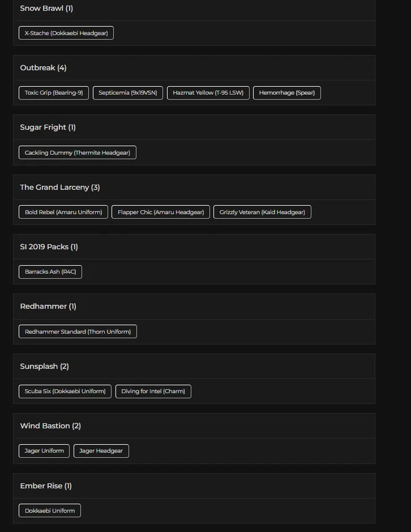Pick the Hazmat Yellow (T-95 LSW) item

click(x=208, y=93)
